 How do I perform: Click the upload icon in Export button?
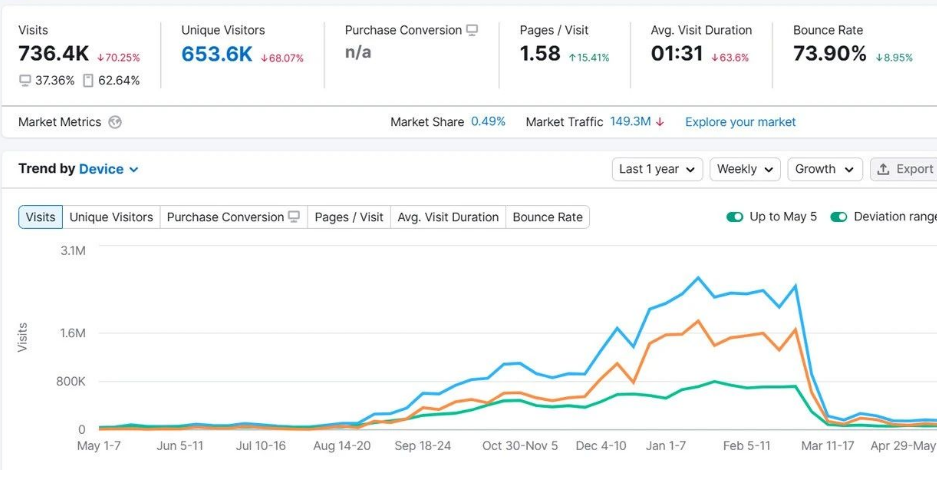click(883, 169)
